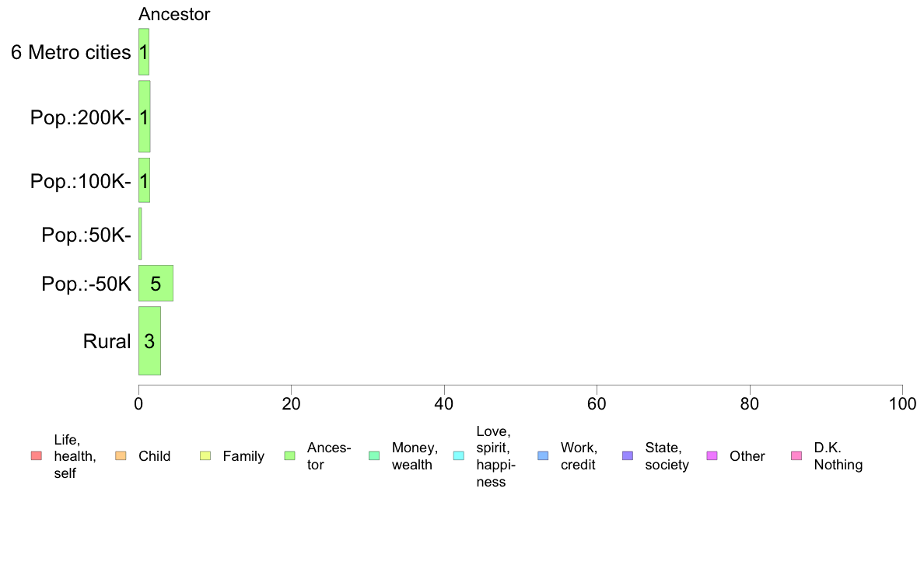Click the green Ancestor legend swatch
The image size is (924, 572).
click(289, 456)
